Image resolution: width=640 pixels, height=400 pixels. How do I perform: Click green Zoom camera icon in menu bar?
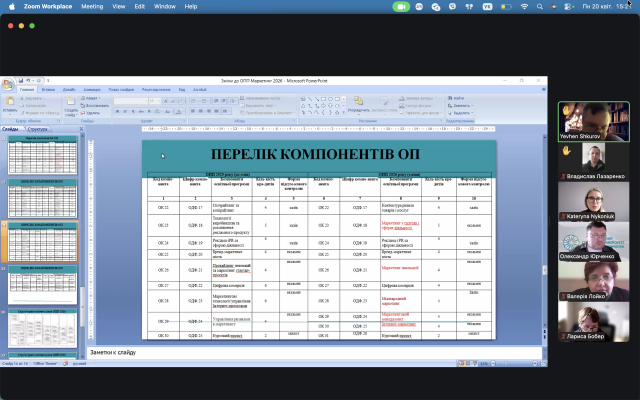[401, 7]
